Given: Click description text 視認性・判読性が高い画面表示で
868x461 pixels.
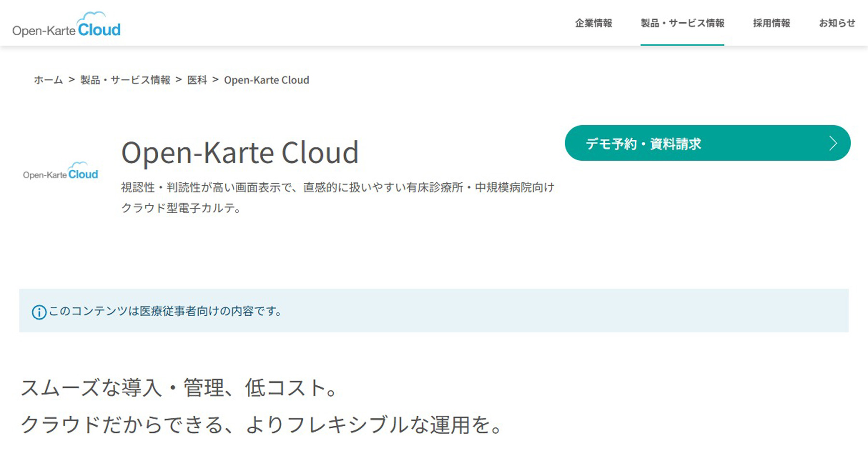Looking at the screenshot, I should 207,188.
